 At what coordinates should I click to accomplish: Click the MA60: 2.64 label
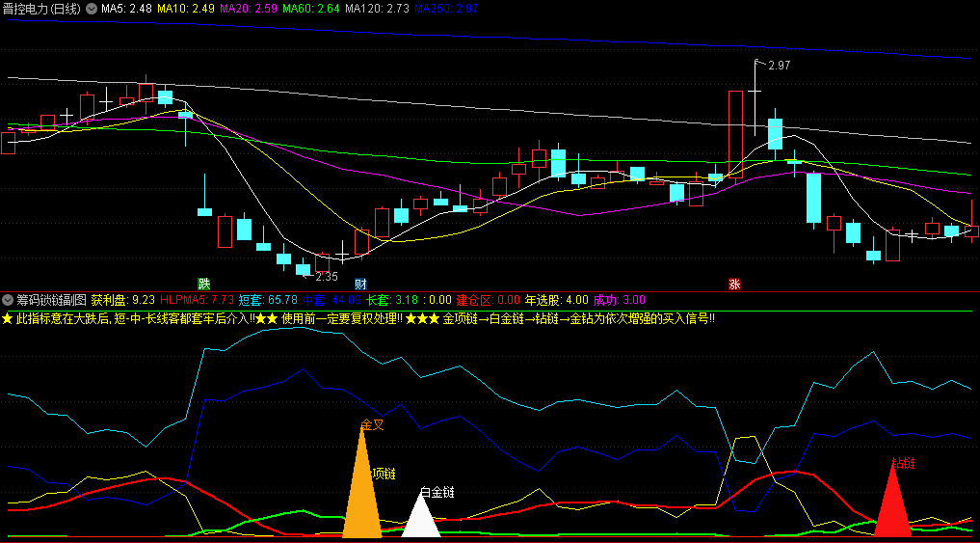click(x=311, y=9)
